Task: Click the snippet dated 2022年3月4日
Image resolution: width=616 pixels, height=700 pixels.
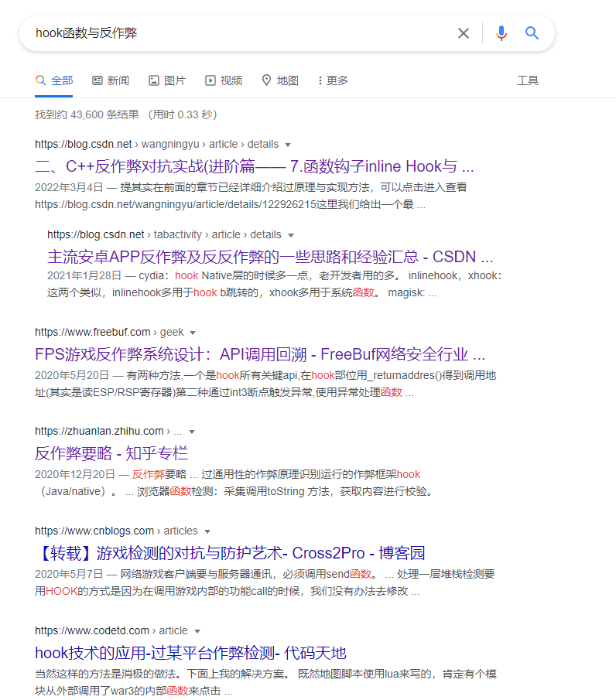Action: pos(251,196)
